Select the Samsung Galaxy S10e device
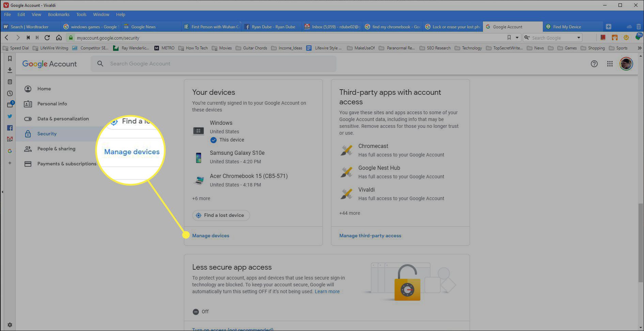The width and height of the screenshot is (644, 331). pos(237,157)
